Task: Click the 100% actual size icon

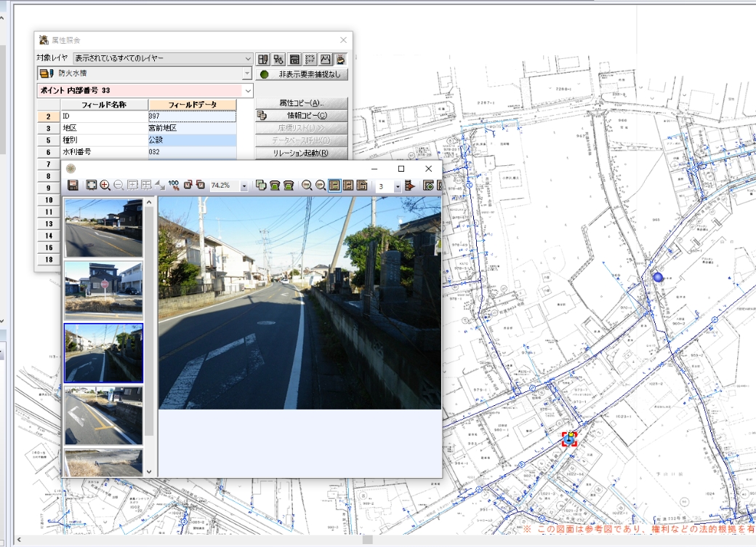Action: 174,185
